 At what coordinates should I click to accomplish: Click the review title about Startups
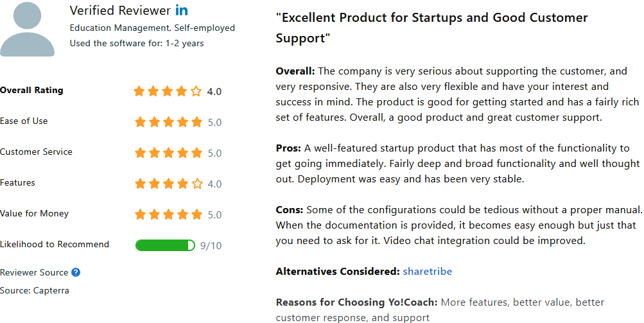(431, 28)
